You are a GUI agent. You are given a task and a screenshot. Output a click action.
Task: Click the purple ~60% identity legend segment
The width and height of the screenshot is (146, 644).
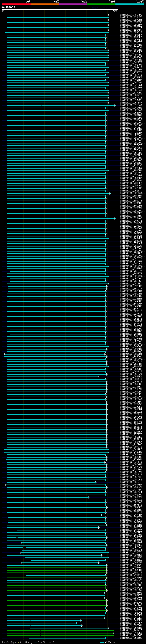tap(73, 4)
